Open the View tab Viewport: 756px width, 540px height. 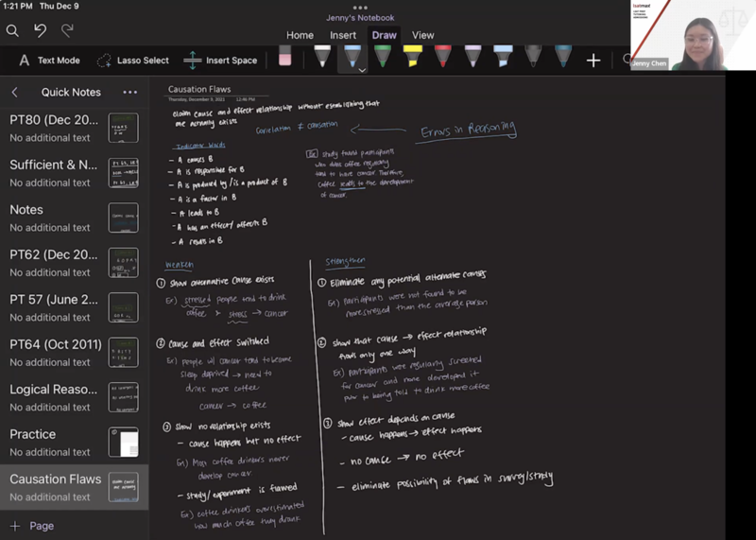[422, 35]
